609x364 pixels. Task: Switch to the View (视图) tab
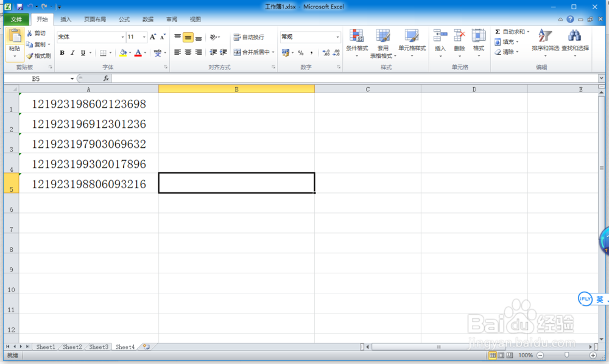tap(195, 19)
